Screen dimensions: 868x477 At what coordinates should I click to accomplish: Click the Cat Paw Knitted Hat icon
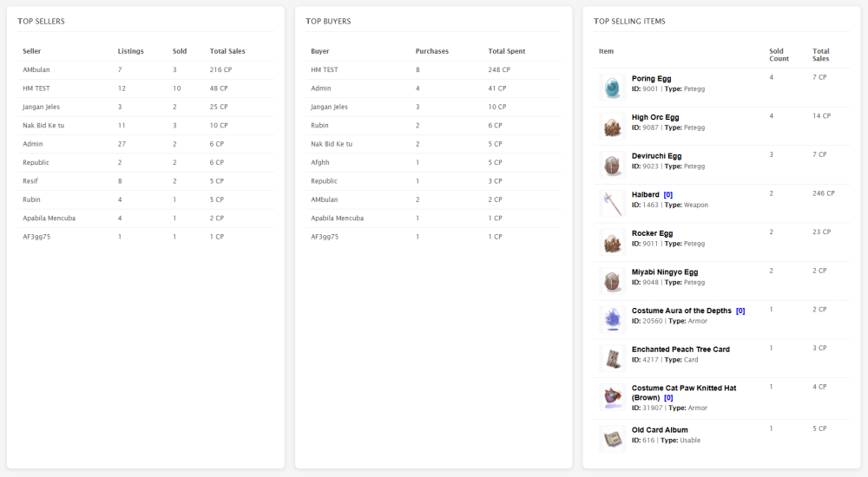click(x=612, y=396)
